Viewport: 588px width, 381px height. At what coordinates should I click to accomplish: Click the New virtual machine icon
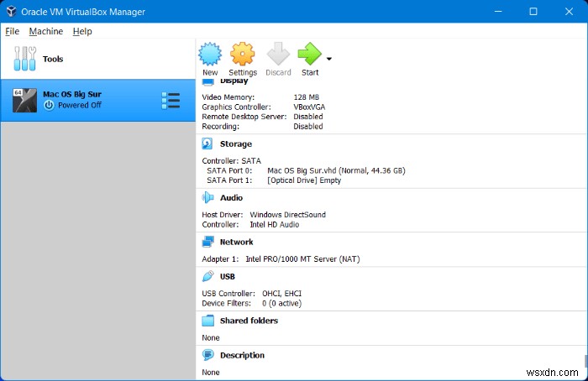pyautogui.click(x=210, y=54)
